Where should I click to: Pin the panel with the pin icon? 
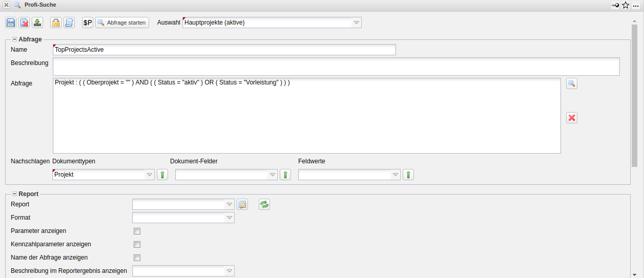point(615,5)
